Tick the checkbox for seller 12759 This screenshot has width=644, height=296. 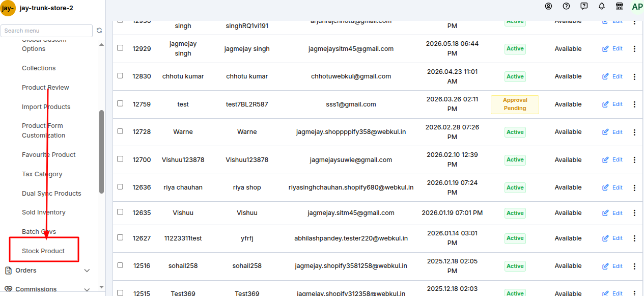coord(120,103)
